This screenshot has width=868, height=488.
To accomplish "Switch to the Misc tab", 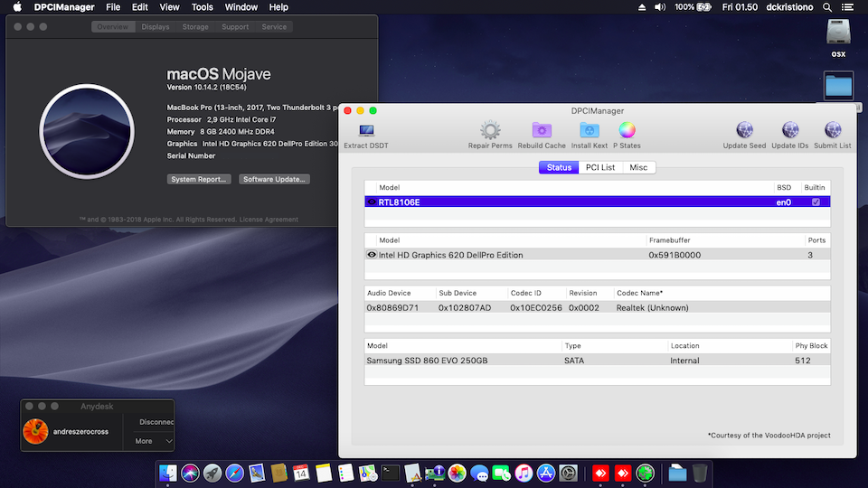I will (x=638, y=167).
